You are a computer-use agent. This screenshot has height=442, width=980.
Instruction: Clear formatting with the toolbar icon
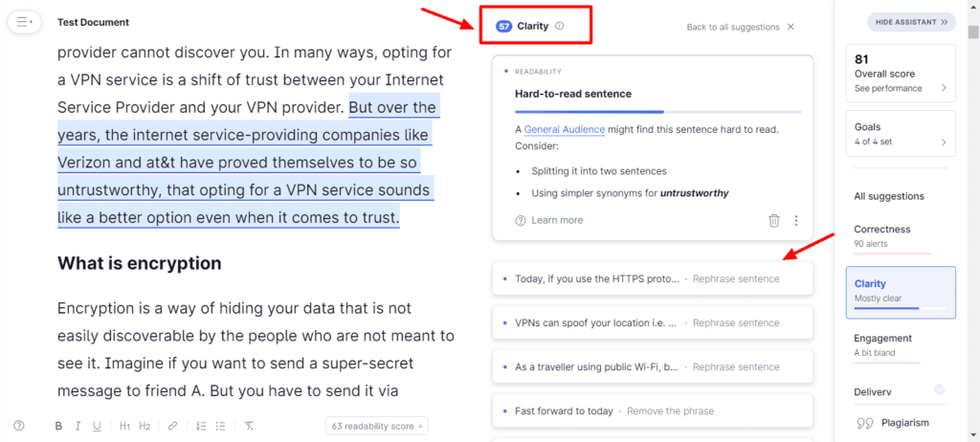(x=249, y=426)
